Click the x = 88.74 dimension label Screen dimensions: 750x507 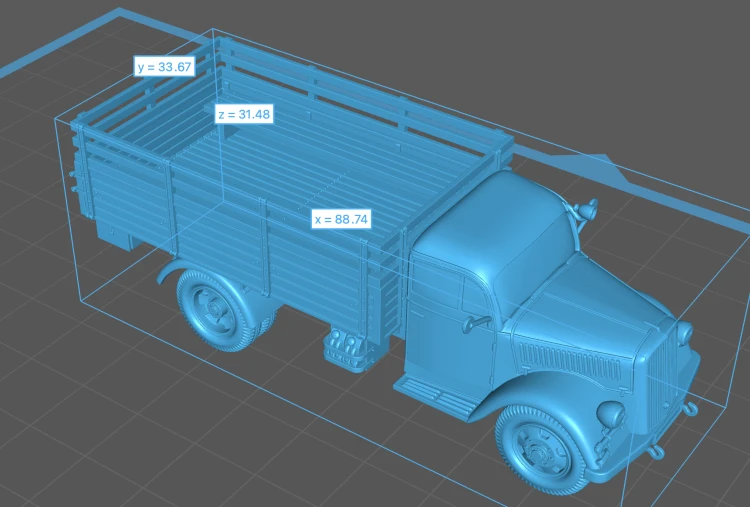[x=341, y=219]
